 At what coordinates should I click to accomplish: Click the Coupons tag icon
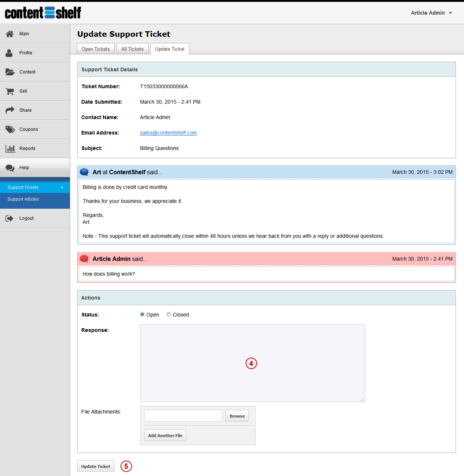(x=10, y=129)
